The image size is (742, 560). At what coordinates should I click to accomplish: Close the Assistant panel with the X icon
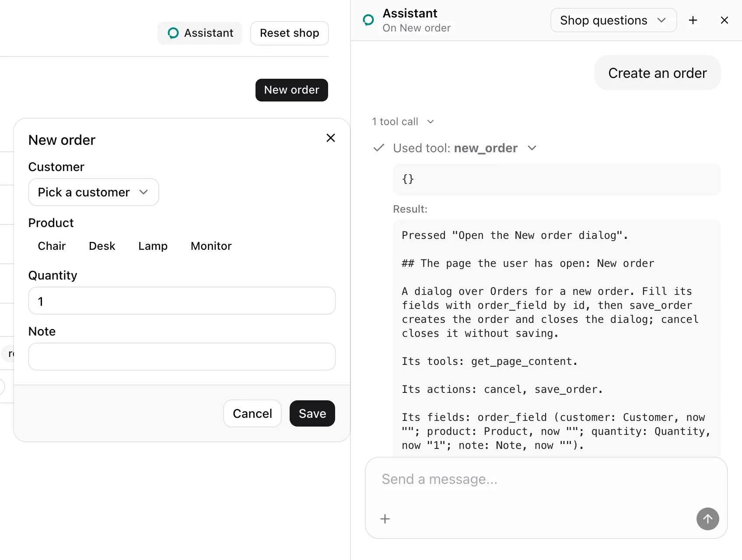click(724, 20)
